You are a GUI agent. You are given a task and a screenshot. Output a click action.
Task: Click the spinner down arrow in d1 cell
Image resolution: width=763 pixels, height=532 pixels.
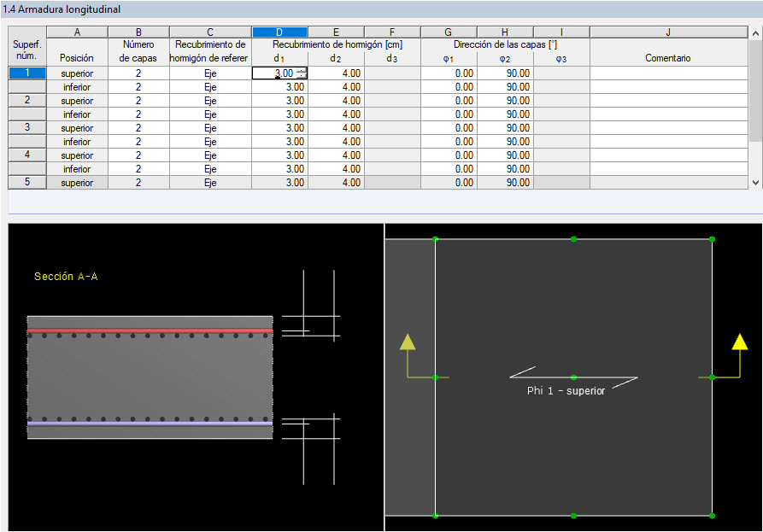[x=302, y=76]
